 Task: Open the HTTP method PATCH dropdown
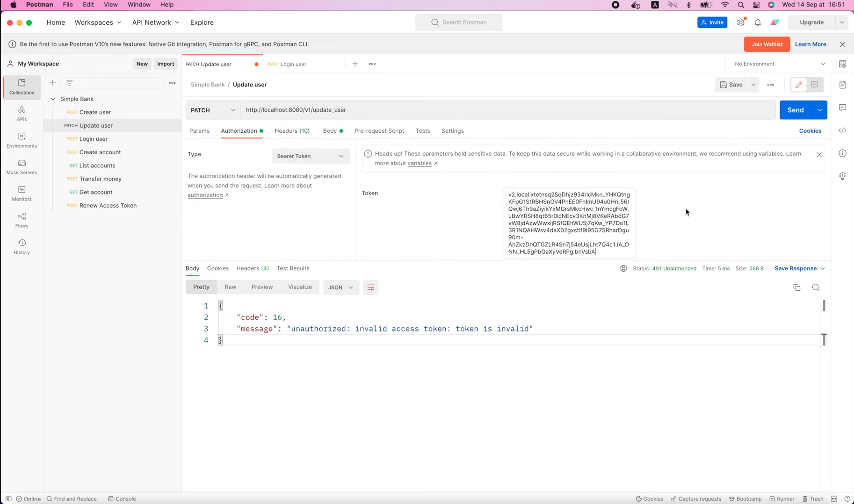213,110
